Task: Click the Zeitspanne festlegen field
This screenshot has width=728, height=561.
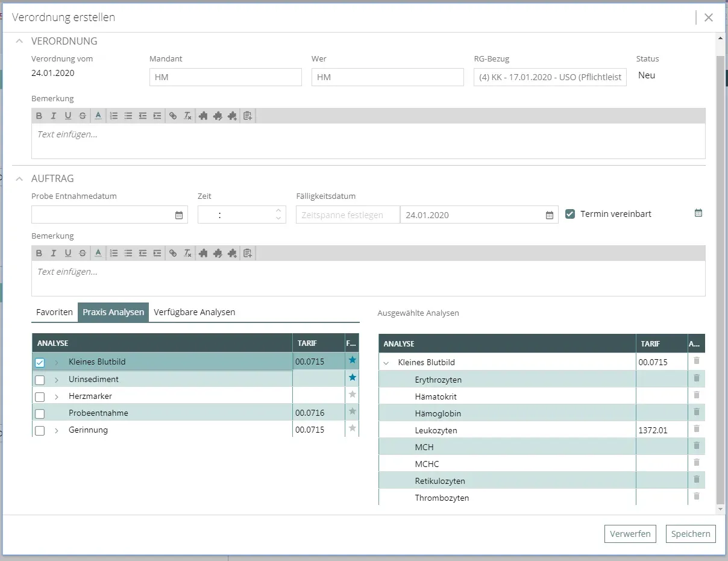Action: point(348,215)
